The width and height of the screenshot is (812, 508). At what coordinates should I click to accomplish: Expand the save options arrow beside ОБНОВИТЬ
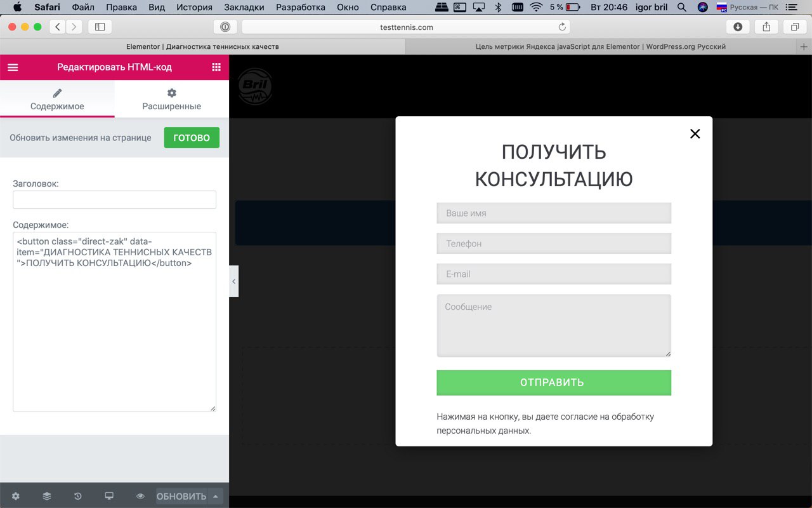[x=216, y=496]
